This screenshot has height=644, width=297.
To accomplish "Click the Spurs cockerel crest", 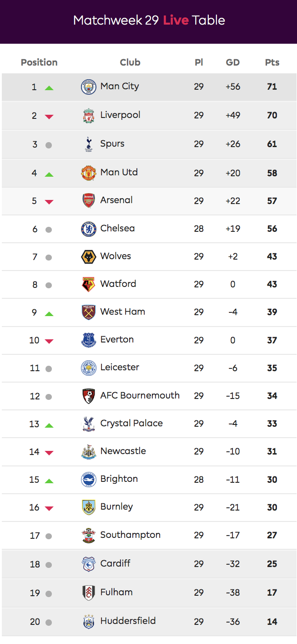I will tap(89, 144).
